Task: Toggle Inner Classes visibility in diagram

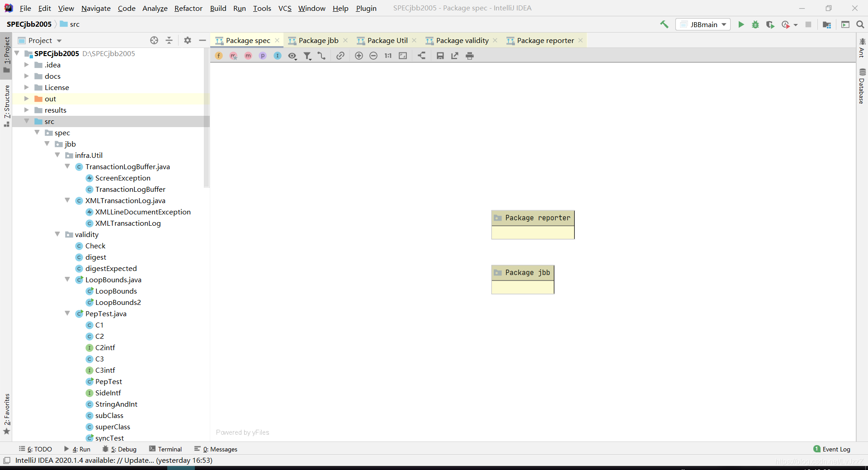Action: [x=278, y=56]
